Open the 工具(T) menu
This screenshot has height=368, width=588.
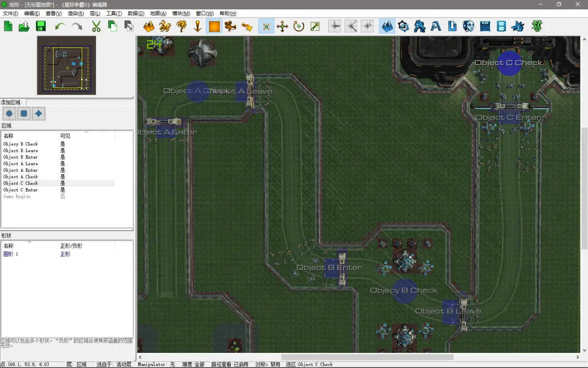(x=114, y=13)
